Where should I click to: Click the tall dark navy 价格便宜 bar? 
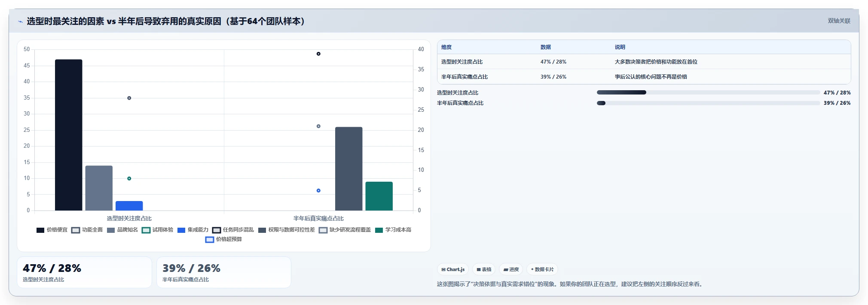(69, 135)
